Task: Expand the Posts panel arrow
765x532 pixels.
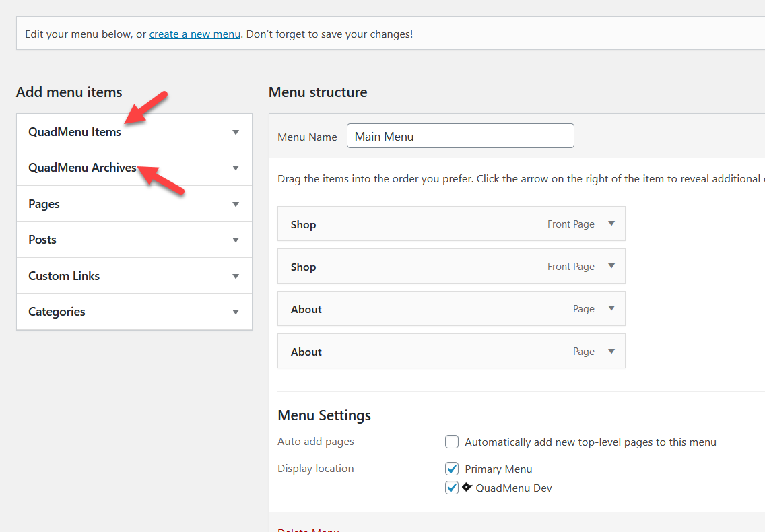Action: [x=236, y=240]
